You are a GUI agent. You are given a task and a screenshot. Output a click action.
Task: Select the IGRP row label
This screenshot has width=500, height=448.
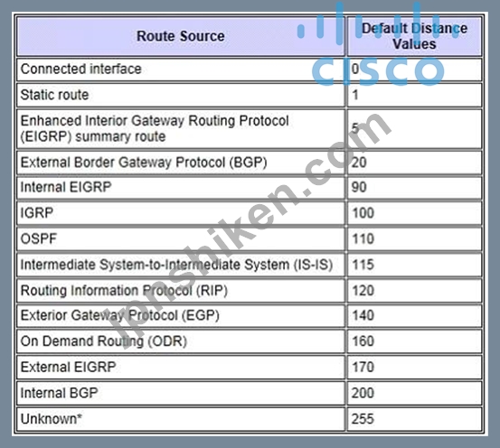[37, 213]
